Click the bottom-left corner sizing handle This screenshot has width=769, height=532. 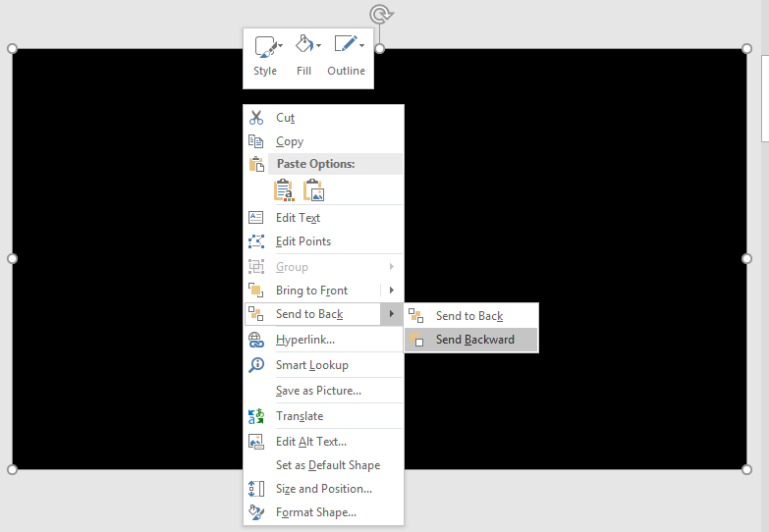point(12,469)
